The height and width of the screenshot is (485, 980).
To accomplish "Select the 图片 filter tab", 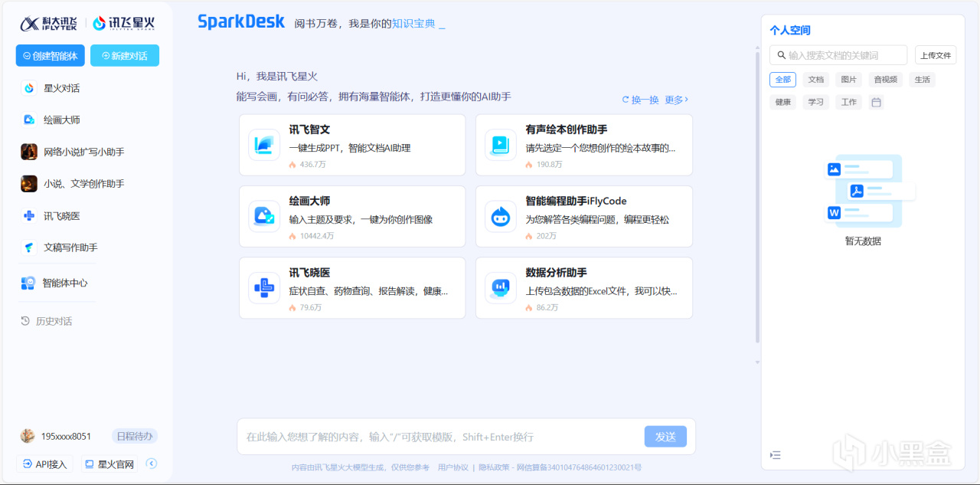I will [849, 80].
